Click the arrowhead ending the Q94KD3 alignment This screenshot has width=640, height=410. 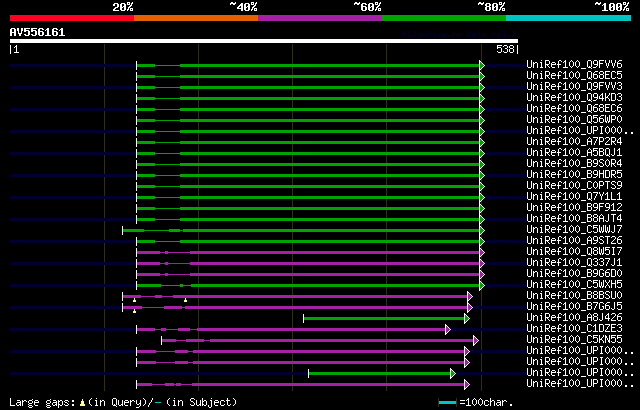pos(482,98)
